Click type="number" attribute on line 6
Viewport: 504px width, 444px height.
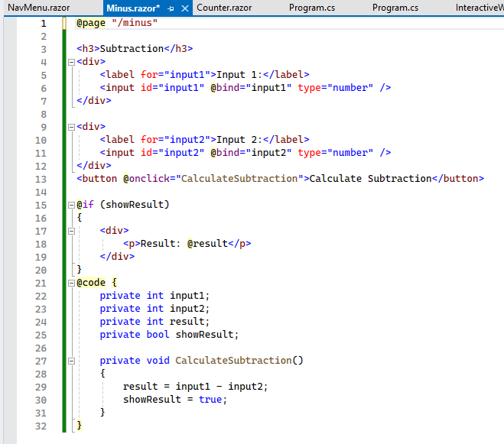pos(336,87)
